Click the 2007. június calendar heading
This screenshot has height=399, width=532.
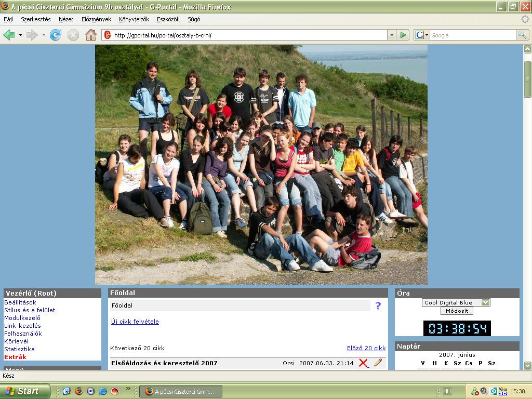[457, 355]
